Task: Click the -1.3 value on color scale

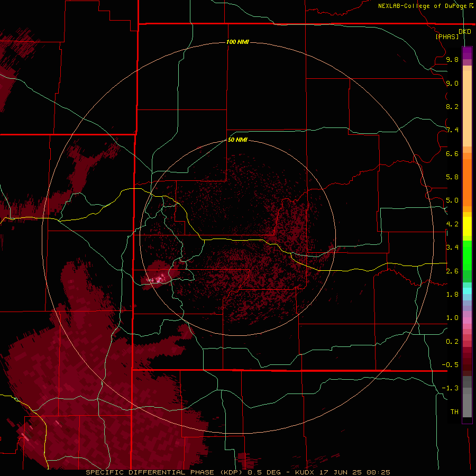Action: [x=450, y=388]
